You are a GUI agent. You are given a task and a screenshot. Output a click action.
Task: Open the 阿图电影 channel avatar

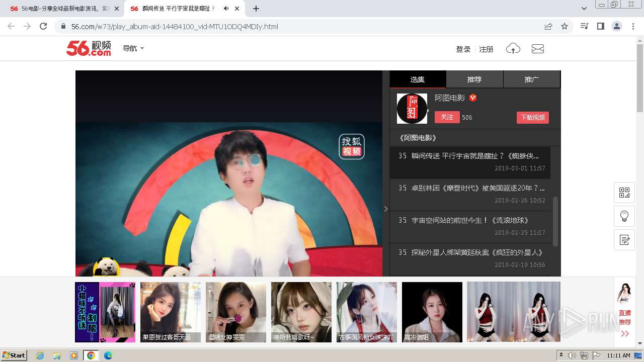pos(412,109)
